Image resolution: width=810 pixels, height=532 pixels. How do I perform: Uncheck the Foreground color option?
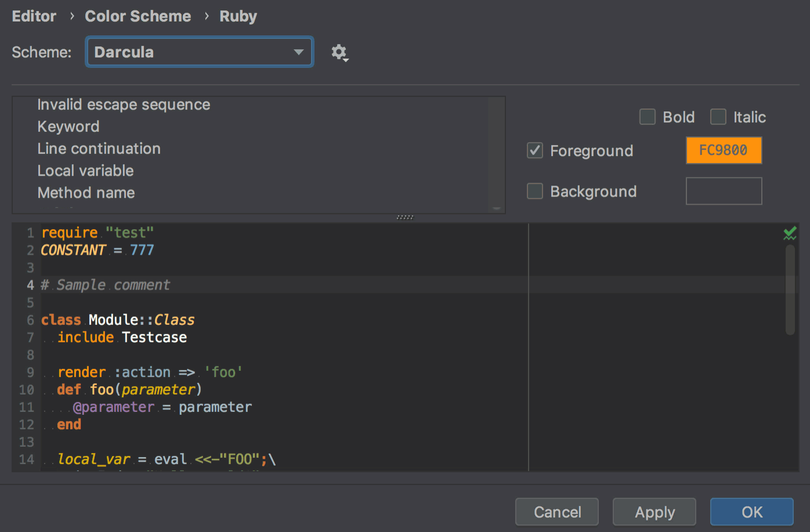click(534, 150)
